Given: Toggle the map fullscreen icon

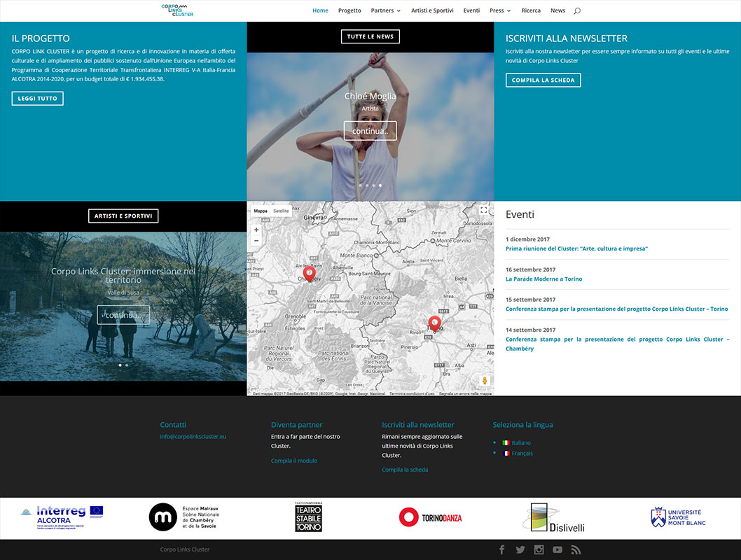Looking at the screenshot, I should click(x=483, y=210).
